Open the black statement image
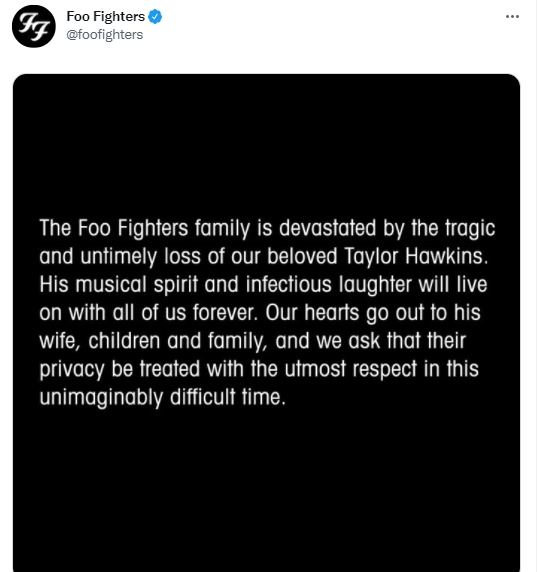 tap(267, 323)
